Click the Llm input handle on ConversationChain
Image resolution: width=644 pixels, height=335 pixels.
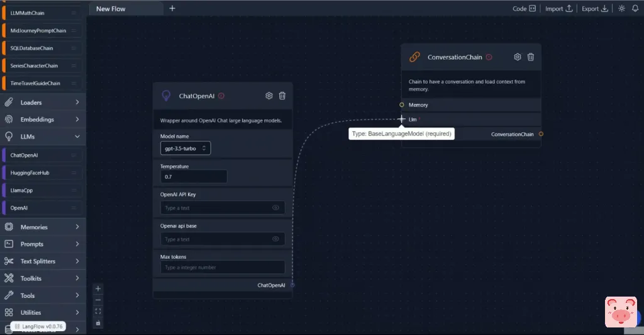(402, 119)
